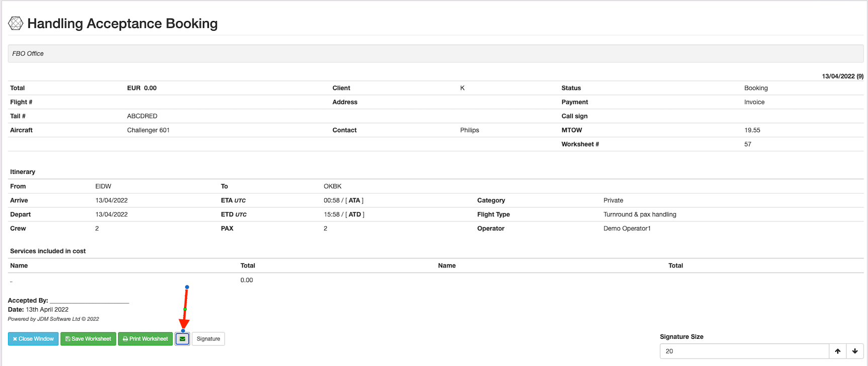Save the worksheet
Image resolution: width=868 pixels, height=366 pixels.
point(89,339)
